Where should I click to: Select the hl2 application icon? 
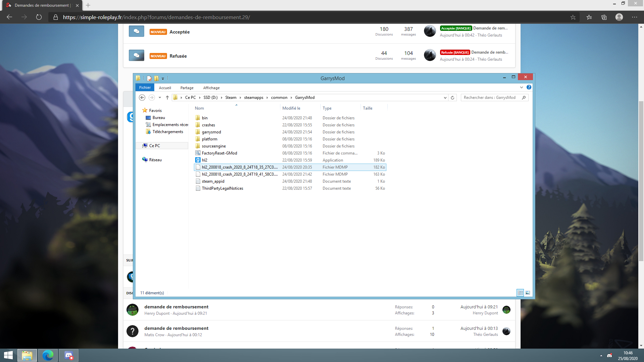coord(198,160)
